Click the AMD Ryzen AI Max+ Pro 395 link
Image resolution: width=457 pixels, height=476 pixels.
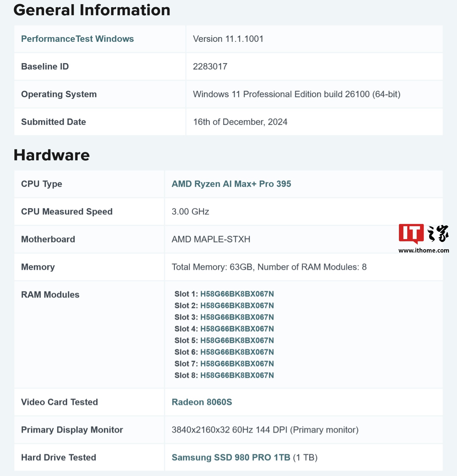click(231, 184)
